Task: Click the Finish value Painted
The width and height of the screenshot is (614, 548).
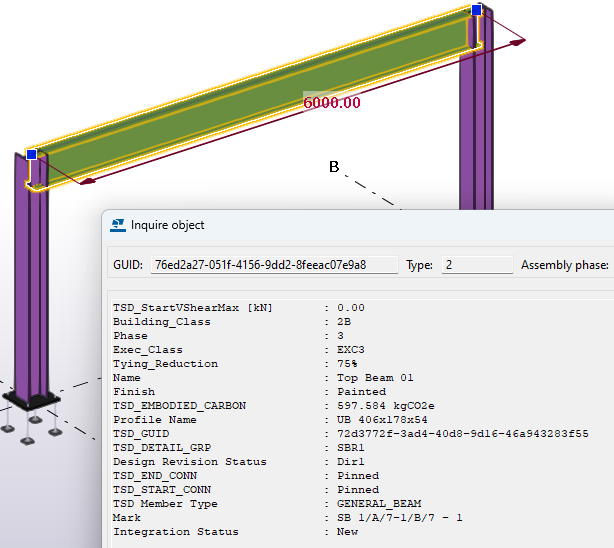Action: coord(361,392)
